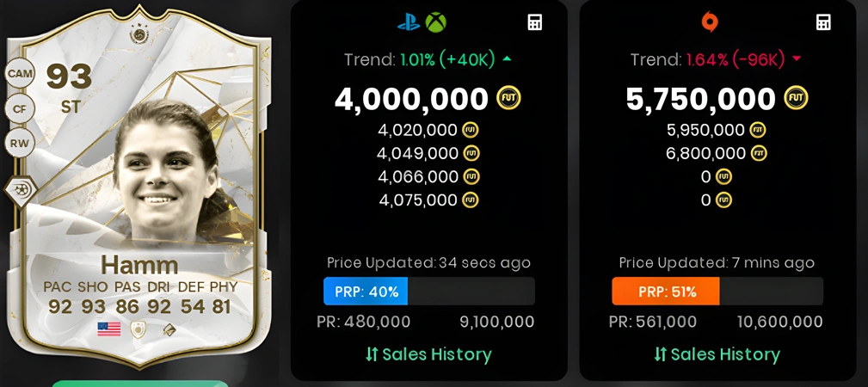This screenshot has width=868, height=387.
Task: Open the PC Sales History link
Action: (x=717, y=354)
